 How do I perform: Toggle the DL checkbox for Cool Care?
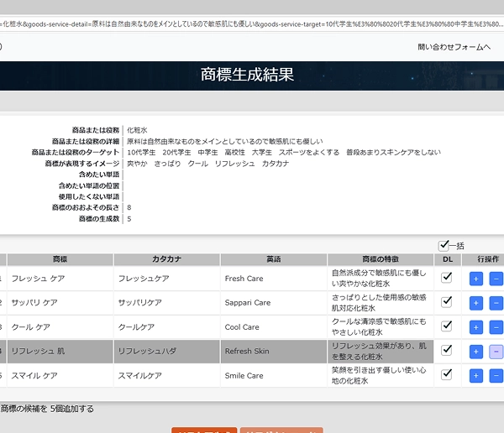(x=447, y=326)
